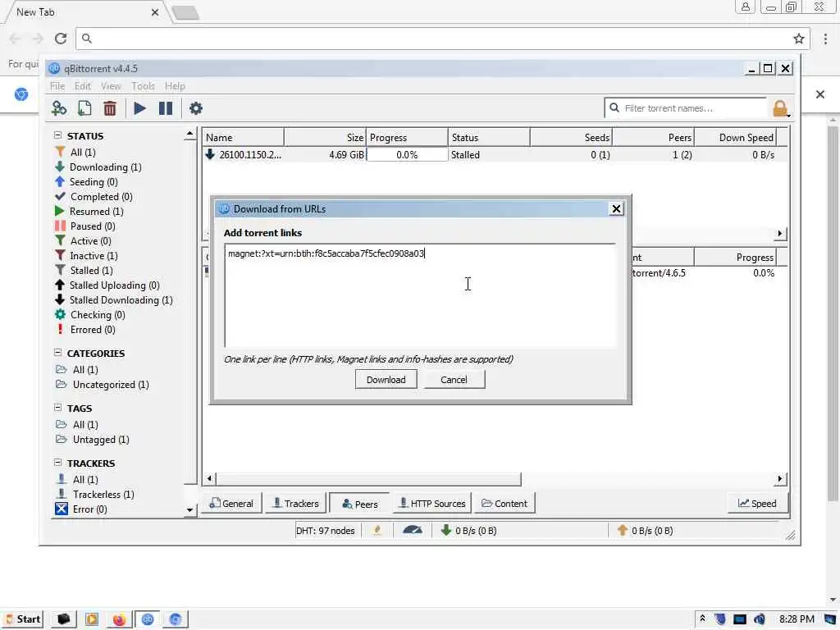Click the Pause toolbar icon
The image size is (840, 630).
(166, 108)
